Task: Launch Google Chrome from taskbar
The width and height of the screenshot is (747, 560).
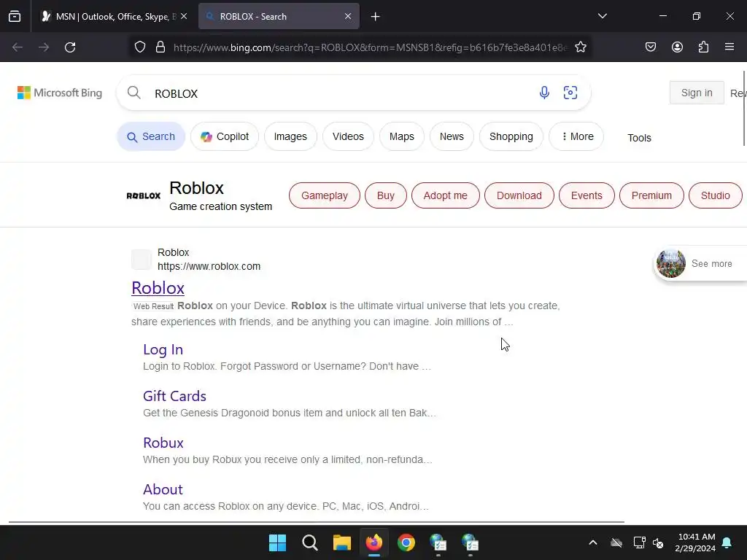Action: [406, 542]
